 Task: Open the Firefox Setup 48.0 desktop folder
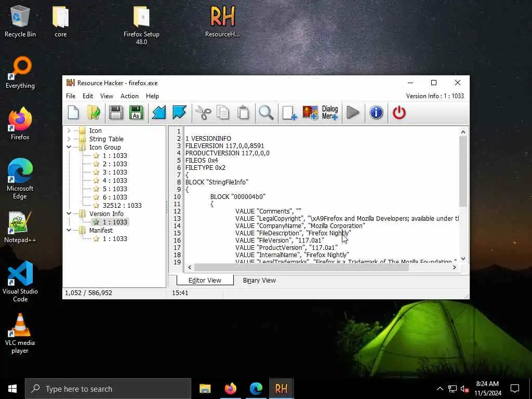coord(141,24)
